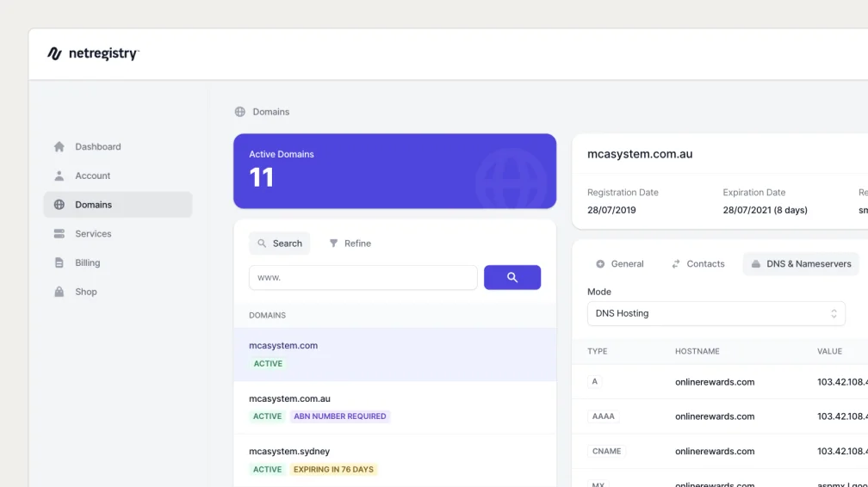Click the Shop bag icon
The image size is (868, 487).
[59, 292]
